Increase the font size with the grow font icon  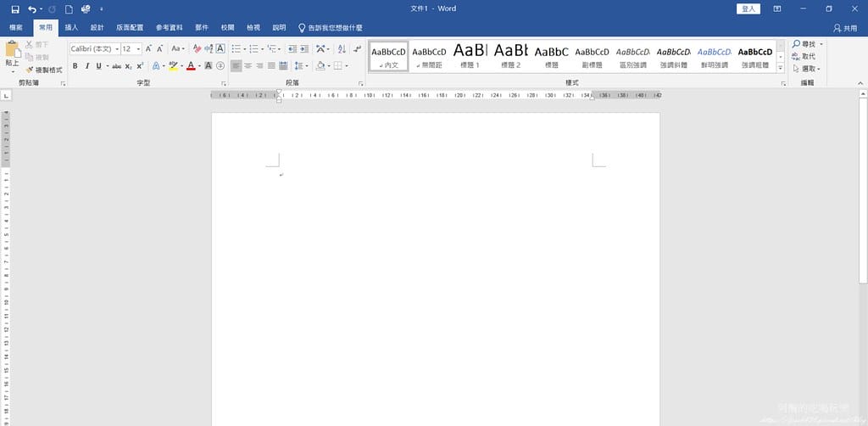pos(148,48)
